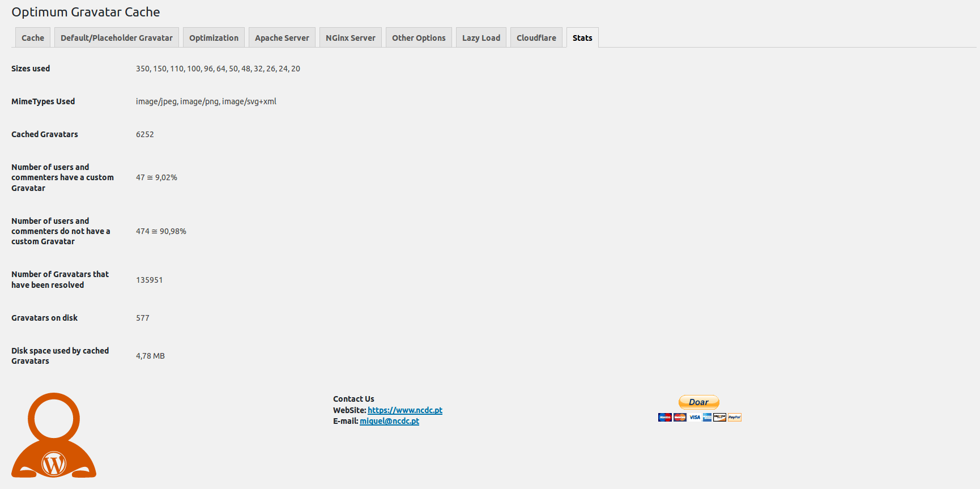The height and width of the screenshot is (489, 980).
Task: Open the Cloudflare tab
Action: click(536, 37)
